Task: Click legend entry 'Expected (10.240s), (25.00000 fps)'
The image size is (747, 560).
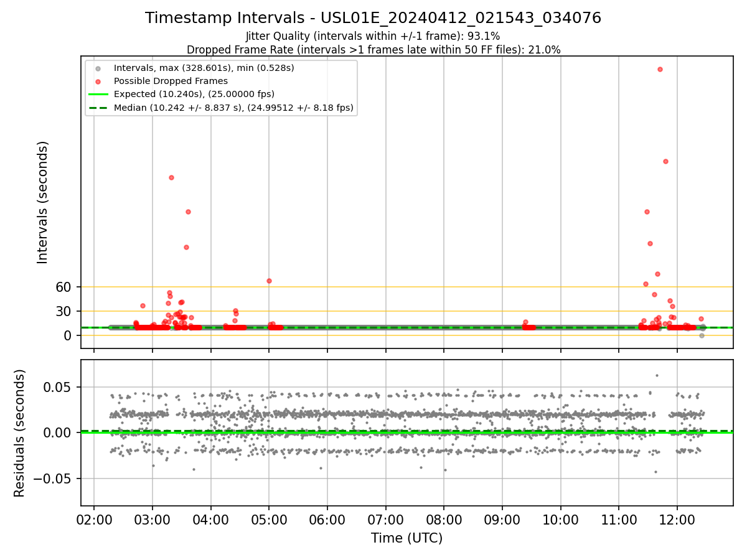Action: (x=194, y=94)
